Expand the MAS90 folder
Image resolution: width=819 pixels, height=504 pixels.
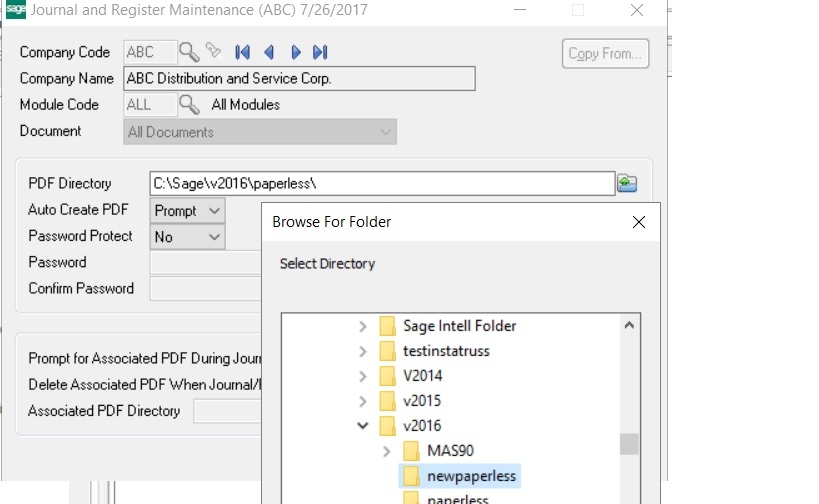point(387,452)
